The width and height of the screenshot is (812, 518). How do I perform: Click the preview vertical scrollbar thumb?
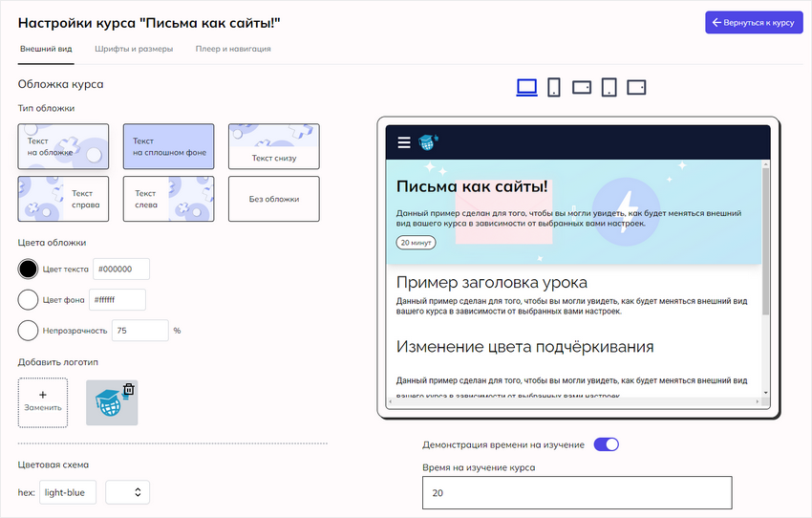click(766, 241)
